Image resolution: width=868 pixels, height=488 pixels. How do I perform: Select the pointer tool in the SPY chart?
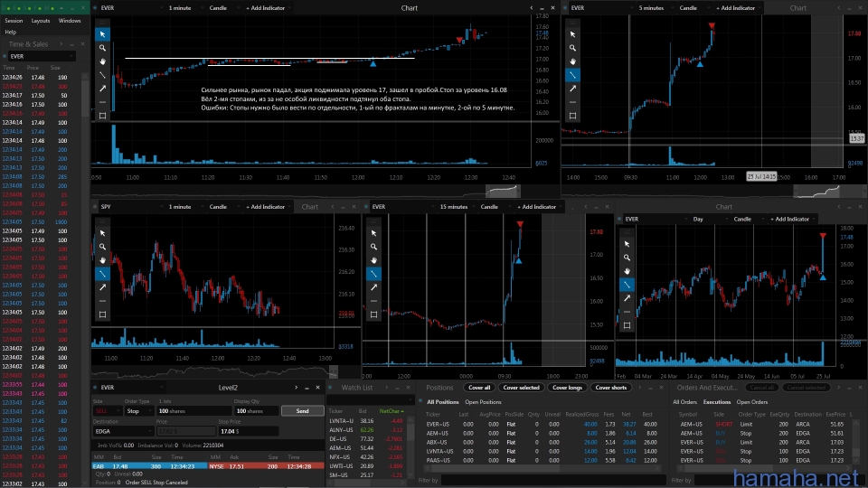[x=102, y=233]
